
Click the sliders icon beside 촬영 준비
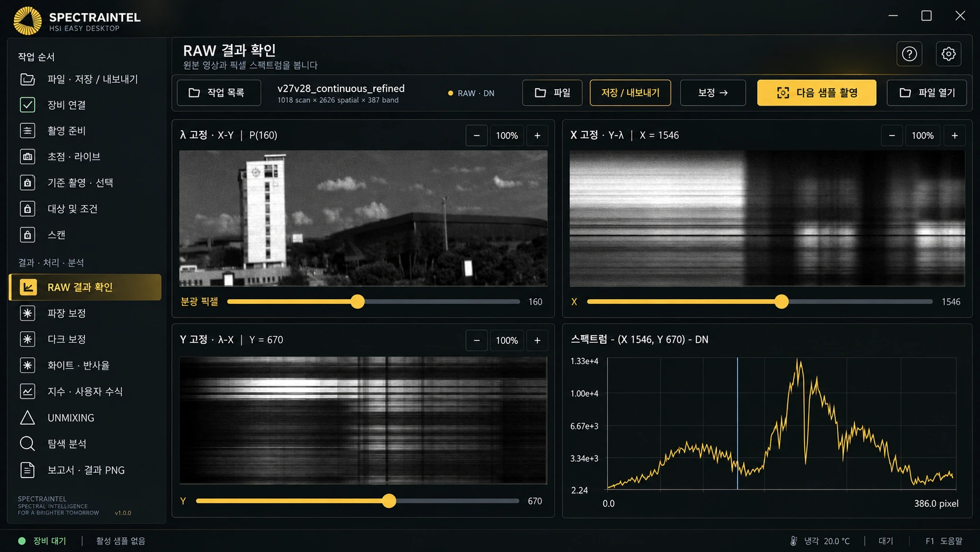28,131
